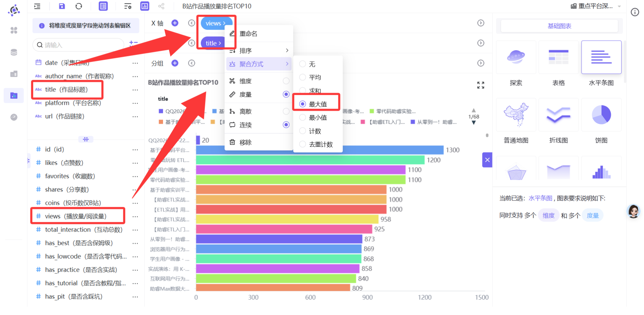Open the dashboard chart icon in sidebar
644x315 pixels.
pos(14,96)
